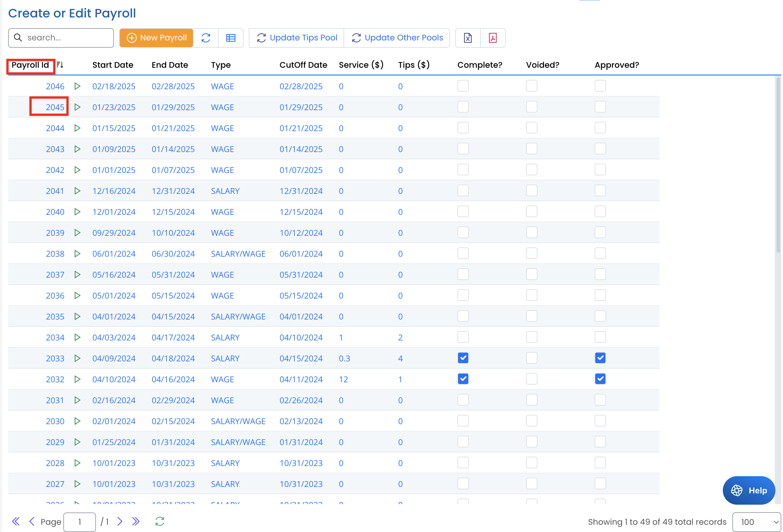The height and width of the screenshot is (532, 783).
Task: Click Update Tips Pool
Action: coord(296,38)
